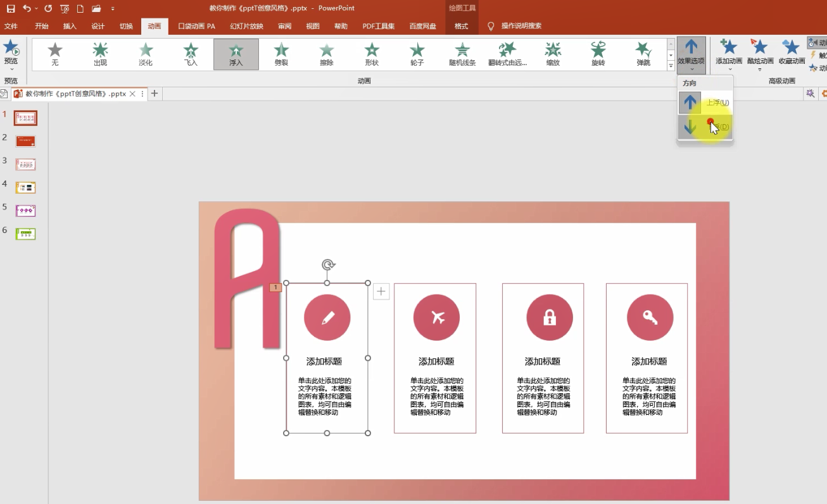Apply the 随机线条 animation effect
Screen dimensions: 827x504
(462, 54)
